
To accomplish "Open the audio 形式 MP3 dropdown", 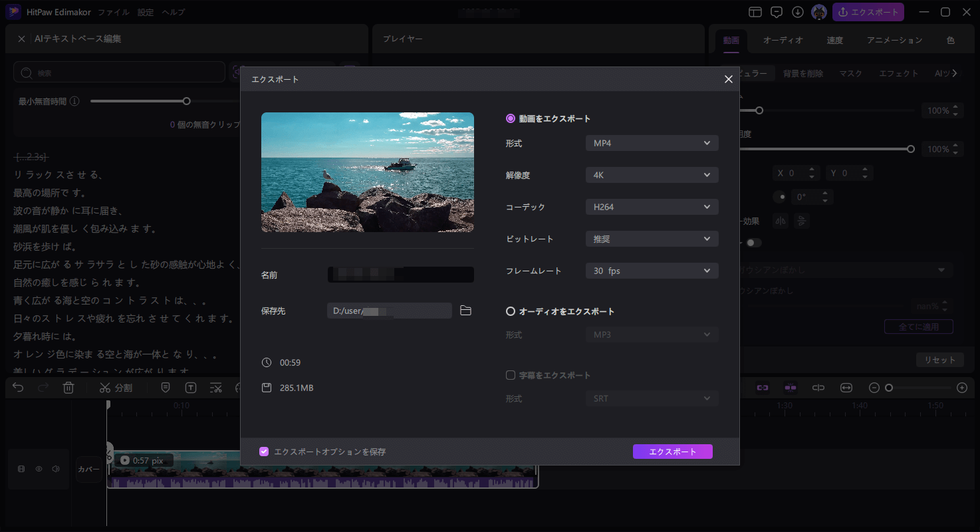I will [x=652, y=334].
